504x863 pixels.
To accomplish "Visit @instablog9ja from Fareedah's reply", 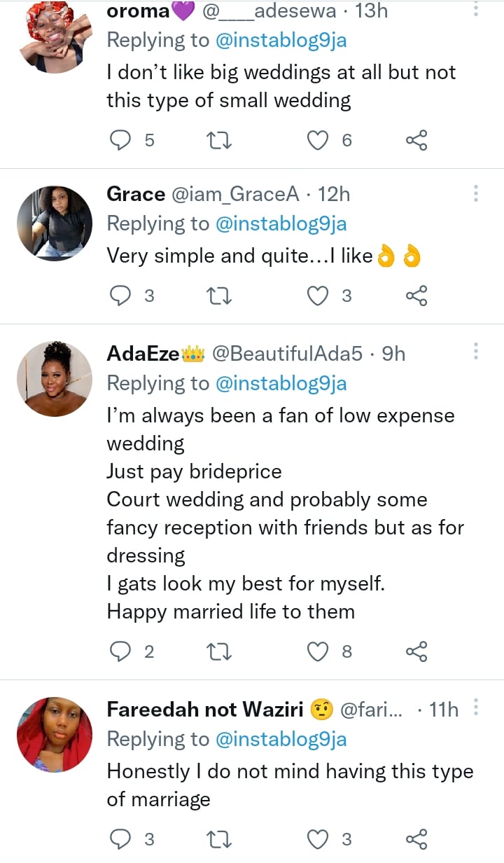I will (282, 739).
